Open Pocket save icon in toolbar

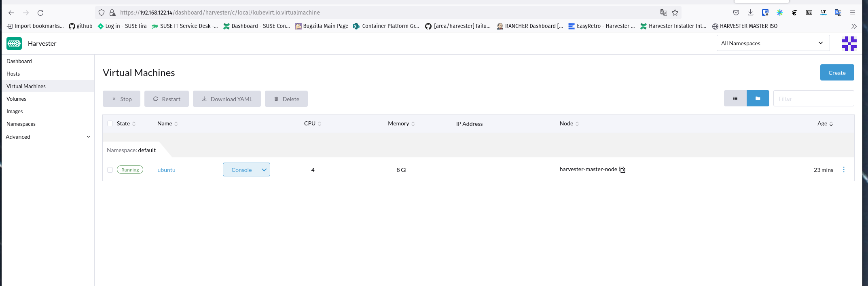(x=736, y=13)
